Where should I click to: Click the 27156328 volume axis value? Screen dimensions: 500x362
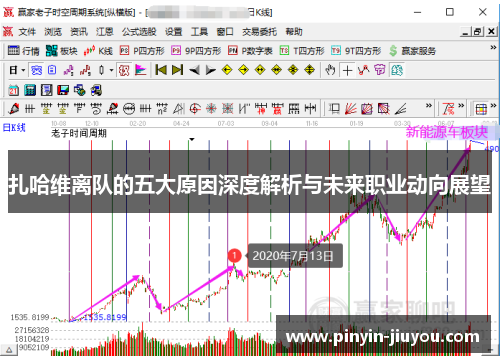pyautogui.click(x=32, y=330)
